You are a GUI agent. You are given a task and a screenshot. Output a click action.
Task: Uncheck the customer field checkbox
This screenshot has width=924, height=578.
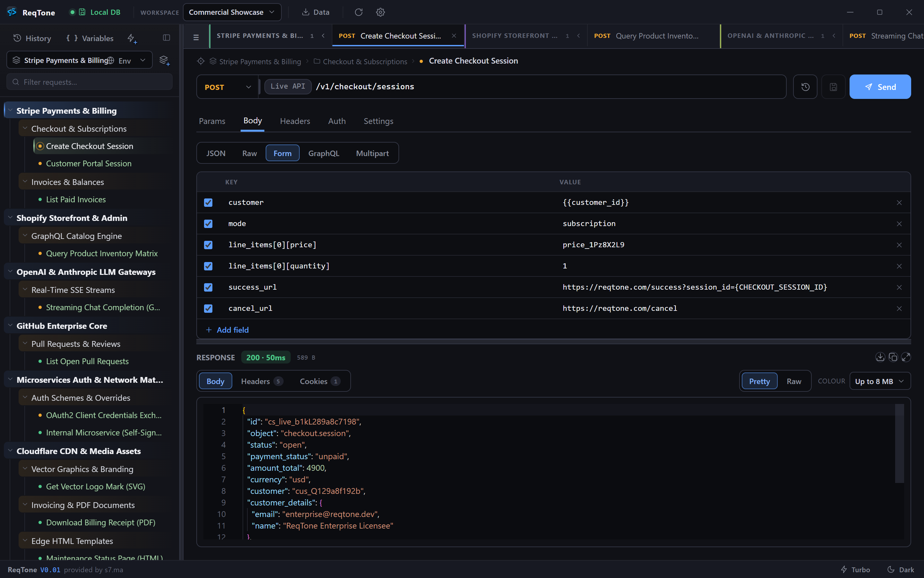point(208,203)
